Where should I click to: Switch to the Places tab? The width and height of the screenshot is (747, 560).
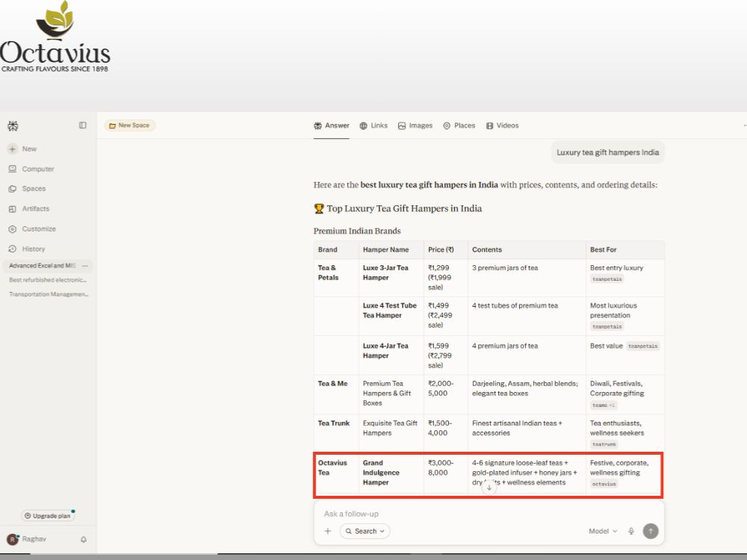pos(459,125)
